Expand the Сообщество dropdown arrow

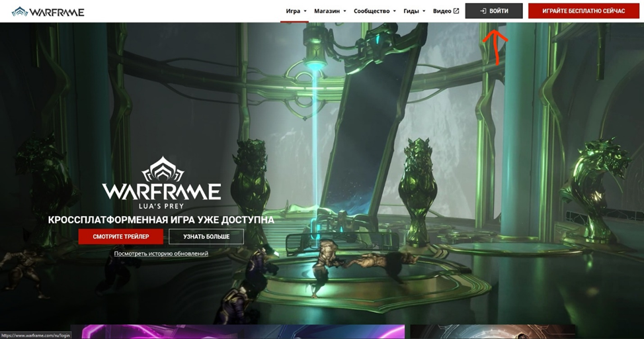pos(395,11)
